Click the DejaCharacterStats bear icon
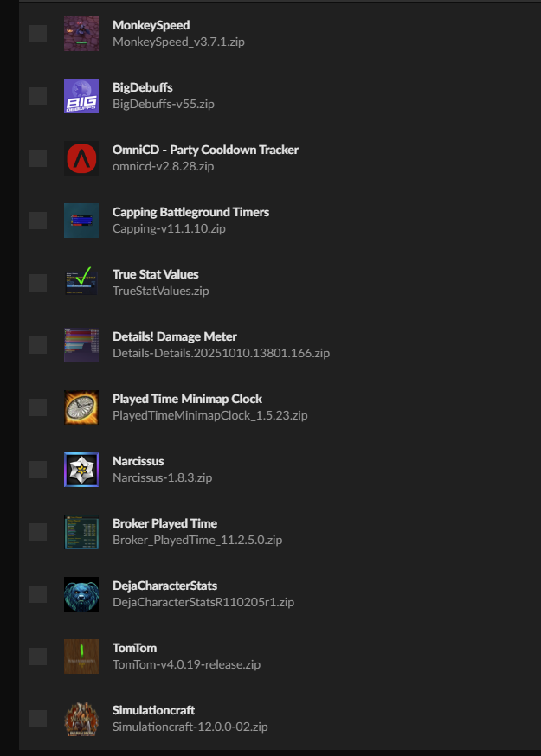 tap(81, 594)
